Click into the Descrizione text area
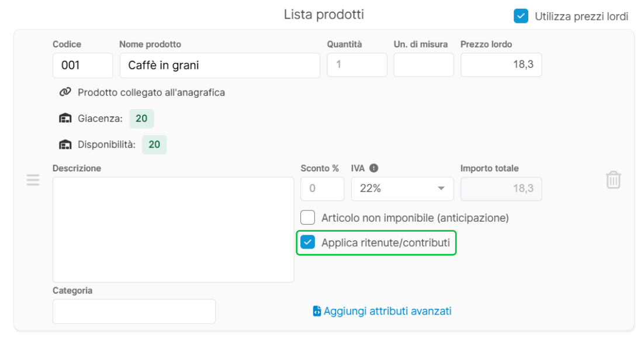 pos(174,230)
